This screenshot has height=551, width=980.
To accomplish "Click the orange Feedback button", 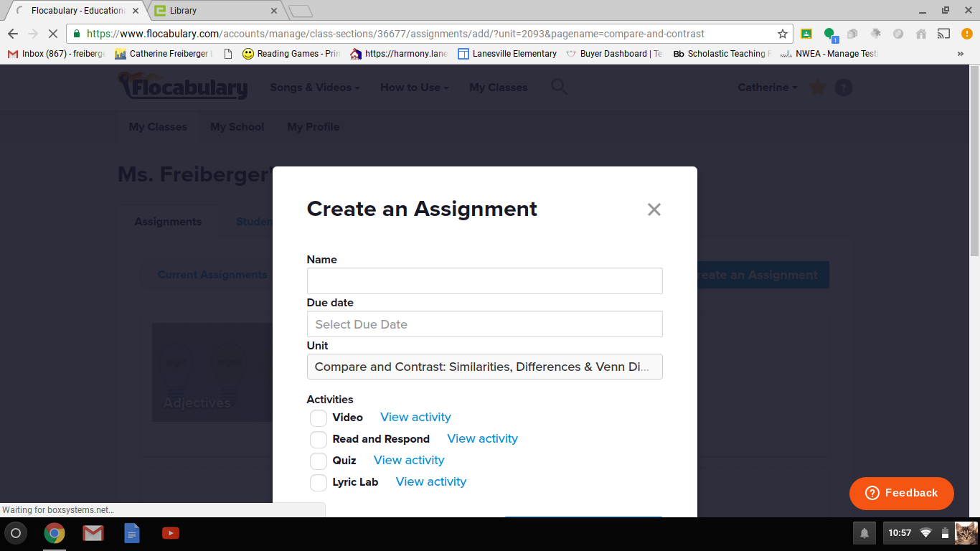I will tap(902, 494).
